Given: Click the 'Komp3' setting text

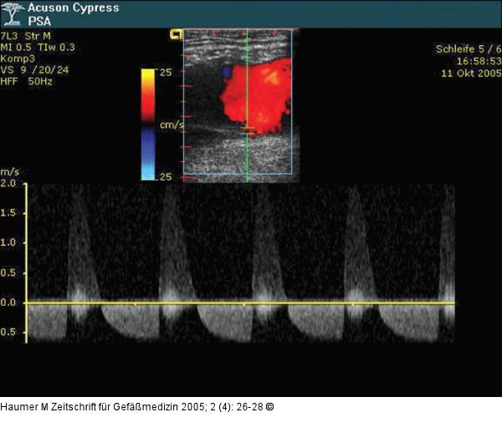Looking at the screenshot, I should [x=18, y=59].
